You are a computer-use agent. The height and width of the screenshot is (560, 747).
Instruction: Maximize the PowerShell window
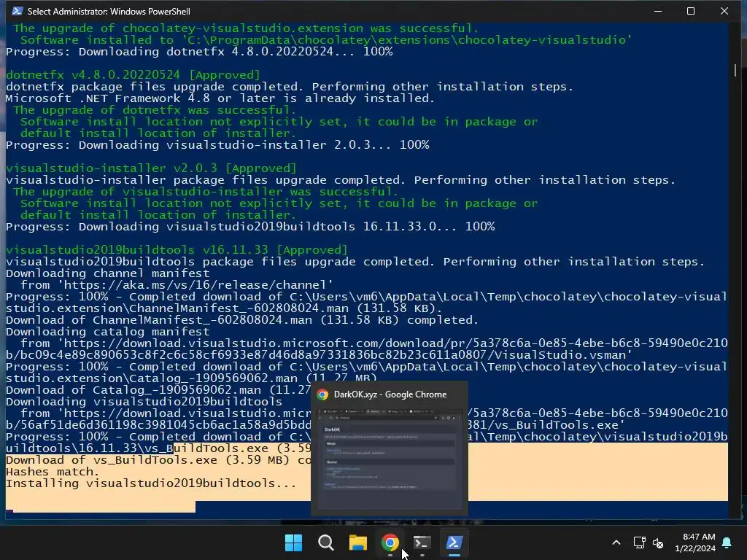pyautogui.click(x=690, y=11)
